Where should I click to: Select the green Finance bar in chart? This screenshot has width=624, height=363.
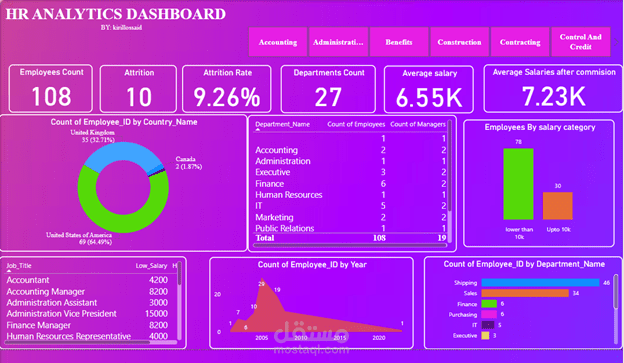point(489,304)
